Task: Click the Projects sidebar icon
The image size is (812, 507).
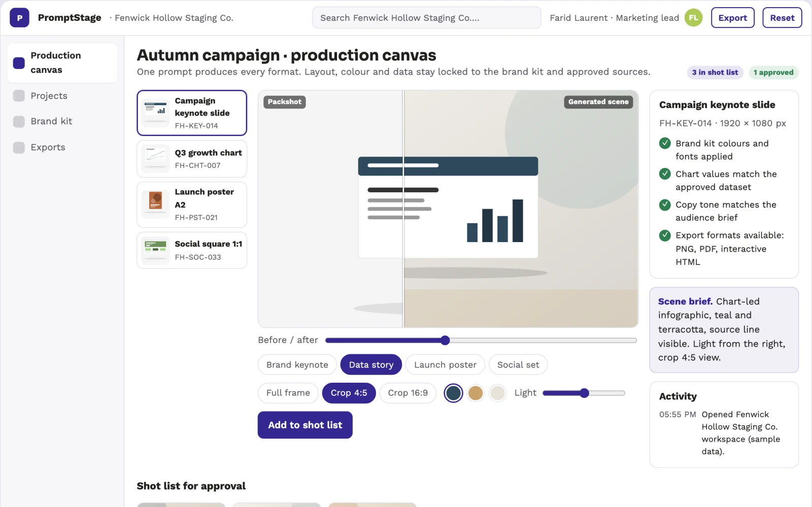Action: [19, 96]
